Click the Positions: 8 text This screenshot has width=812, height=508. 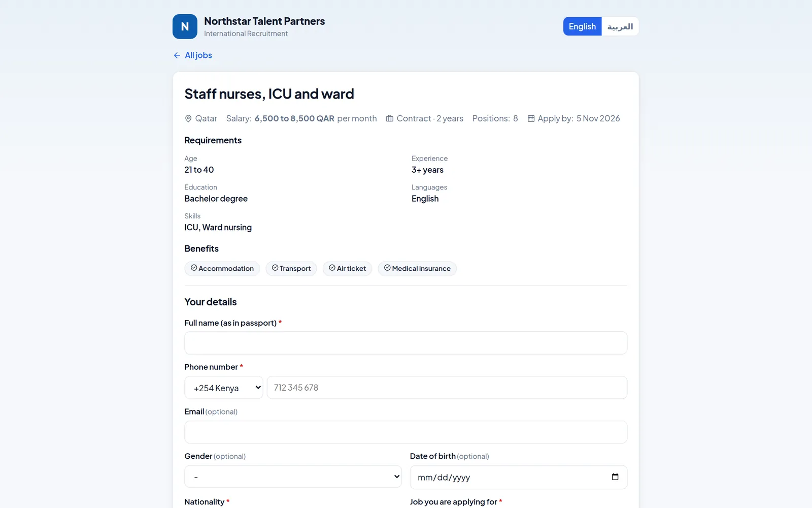coord(495,118)
